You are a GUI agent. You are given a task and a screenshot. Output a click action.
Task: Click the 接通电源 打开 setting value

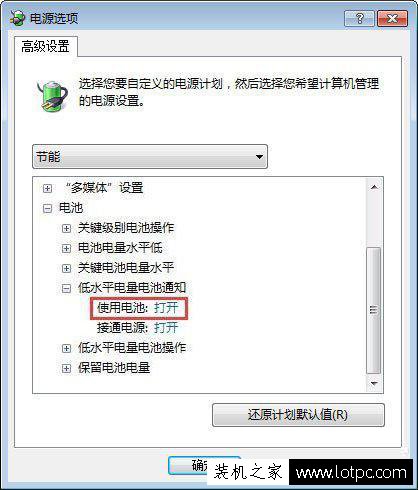tap(166, 328)
